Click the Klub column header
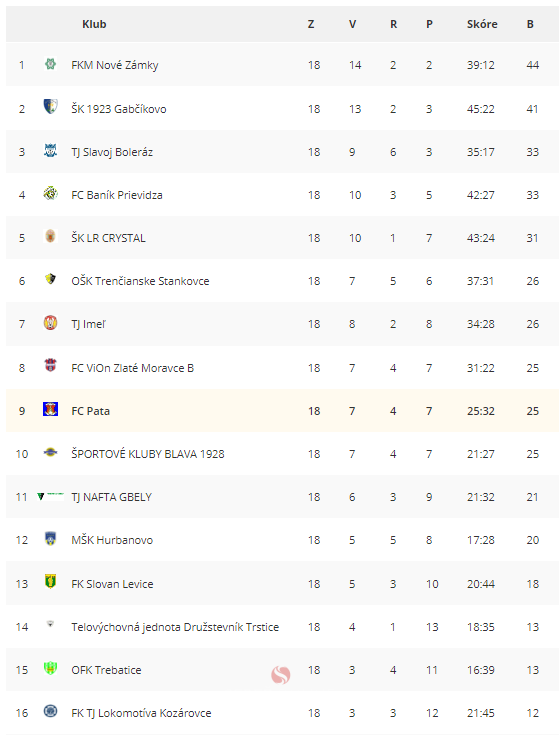This screenshot has height=735, width=559. (94, 24)
